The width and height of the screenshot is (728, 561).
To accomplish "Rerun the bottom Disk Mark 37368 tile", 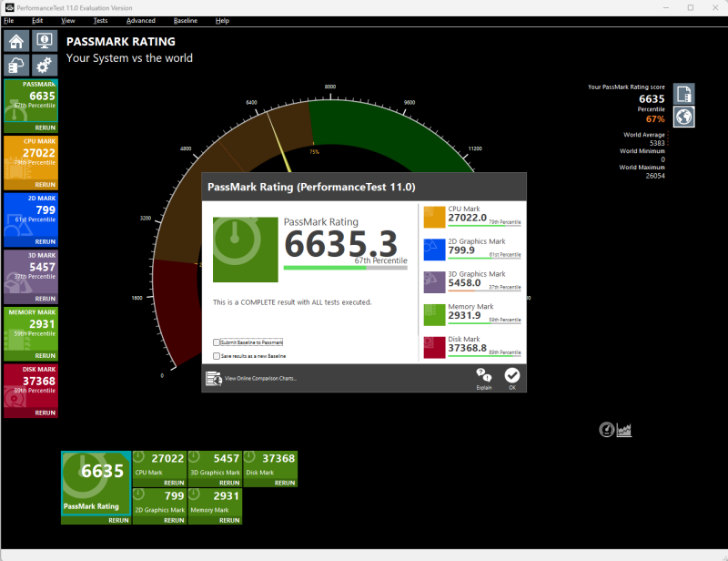I will [x=285, y=483].
